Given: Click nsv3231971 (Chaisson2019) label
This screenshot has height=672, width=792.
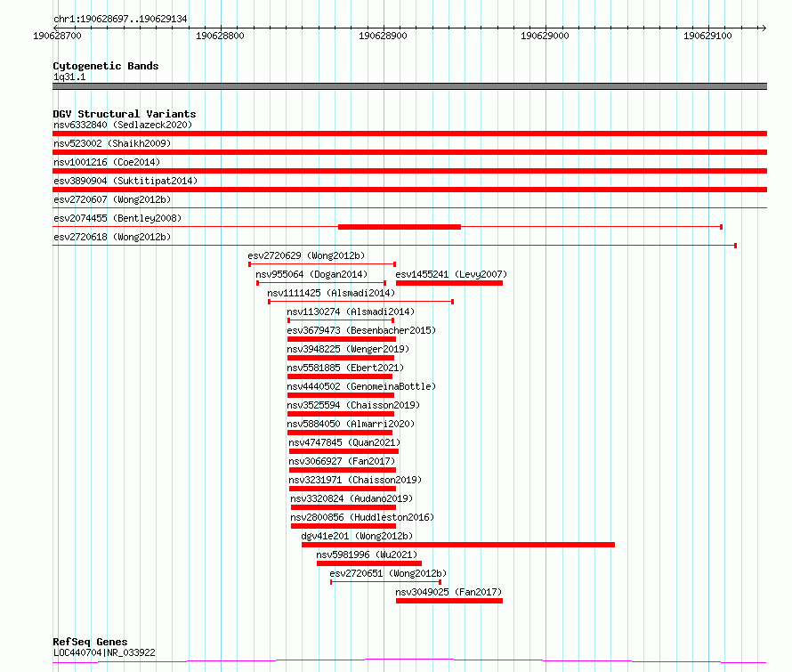Looking at the screenshot, I should (x=355, y=480).
